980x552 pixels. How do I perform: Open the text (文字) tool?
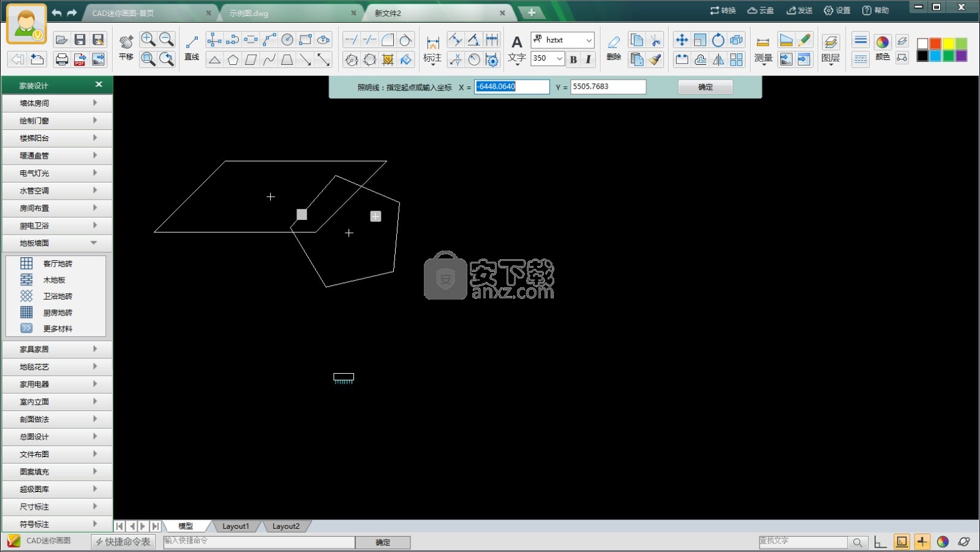coord(517,49)
